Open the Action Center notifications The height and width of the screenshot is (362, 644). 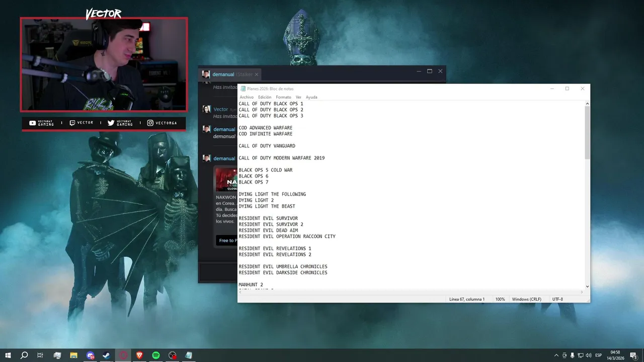[x=633, y=355]
